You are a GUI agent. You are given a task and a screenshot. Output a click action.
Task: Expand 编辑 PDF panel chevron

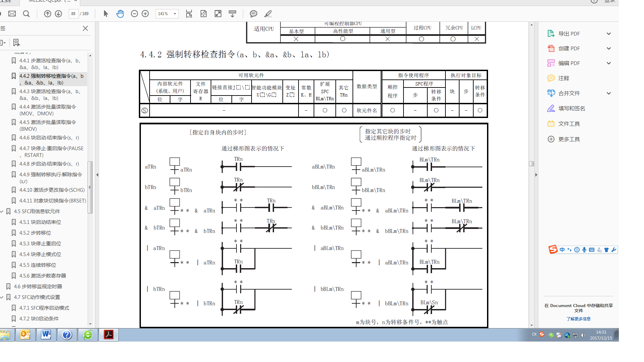click(x=608, y=63)
